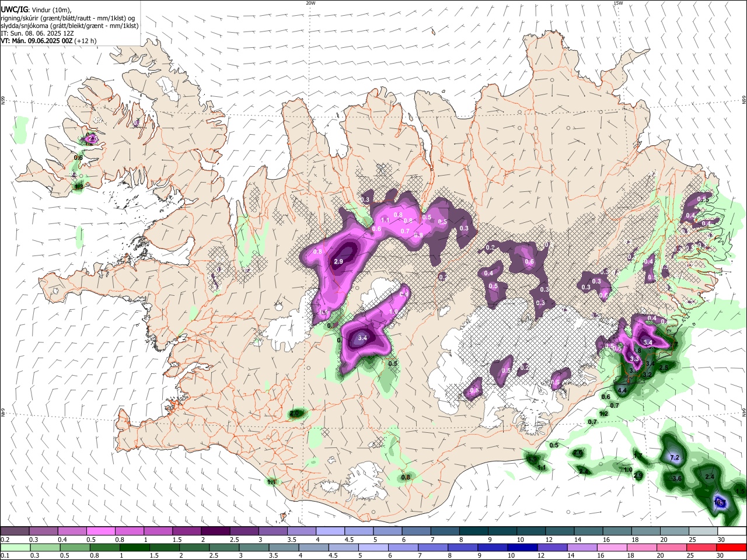Click the 2.6 rain value offshore

[x=578, y=453]
